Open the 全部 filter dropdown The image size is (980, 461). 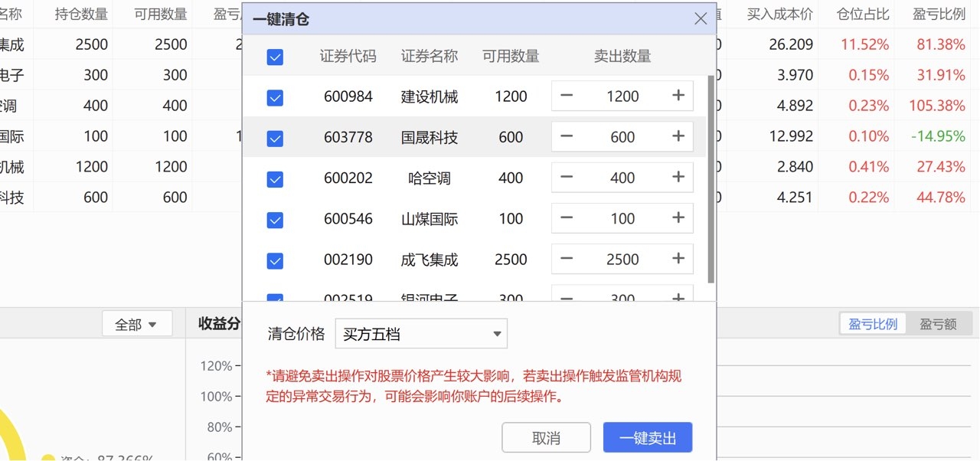pos(137,324)
